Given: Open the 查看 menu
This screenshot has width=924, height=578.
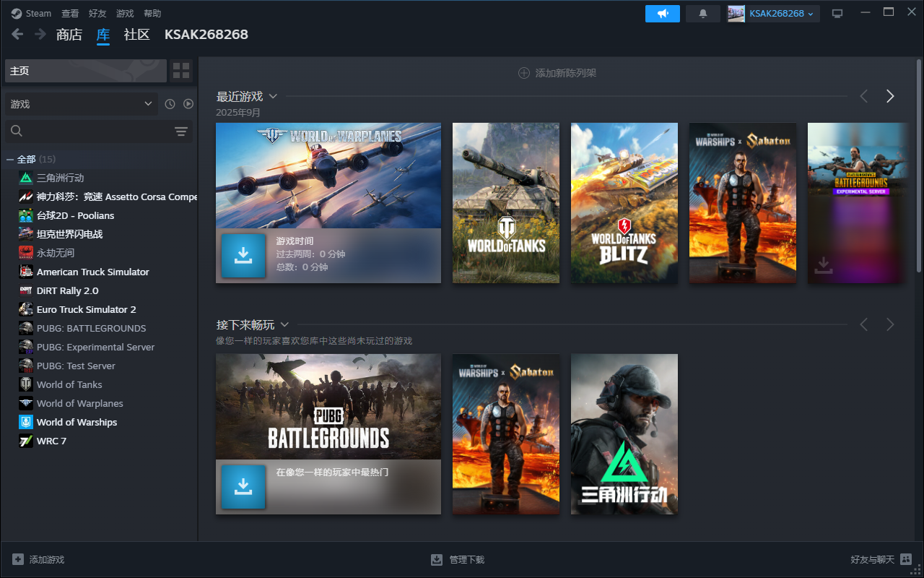Looking at the screenshot, I should coord(70,14).
